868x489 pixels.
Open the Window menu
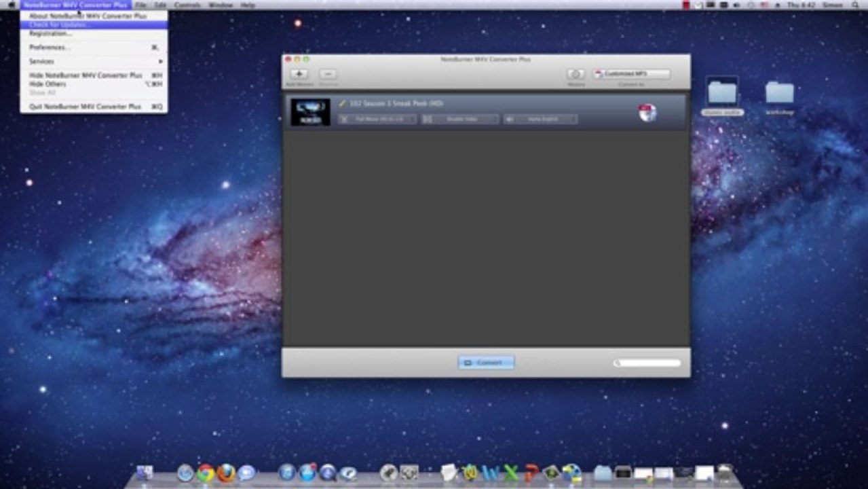point(221,5)
